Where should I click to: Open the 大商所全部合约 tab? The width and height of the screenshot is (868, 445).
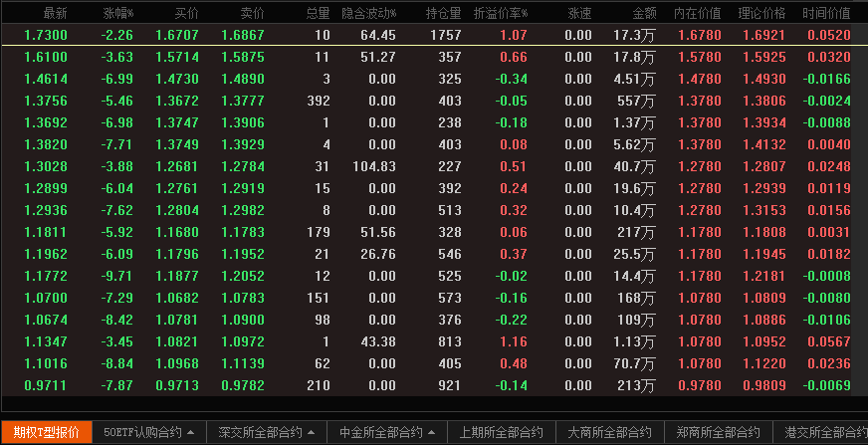(x=609, y=432)
